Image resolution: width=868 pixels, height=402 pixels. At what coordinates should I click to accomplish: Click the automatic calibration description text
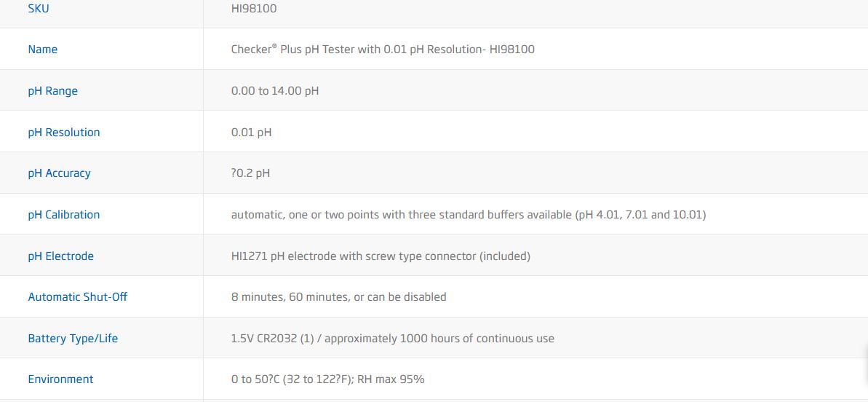[469, 215]
